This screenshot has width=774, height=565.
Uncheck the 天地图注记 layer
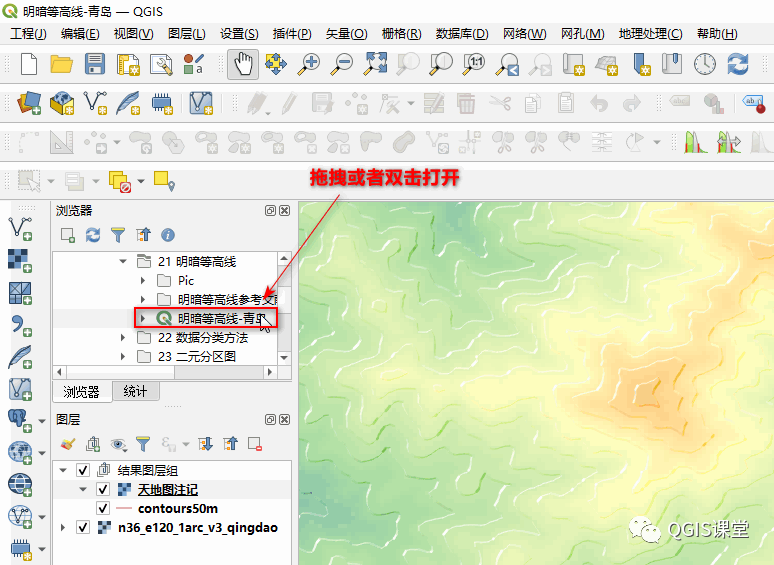pyautogui.click(x=103, y=490)
